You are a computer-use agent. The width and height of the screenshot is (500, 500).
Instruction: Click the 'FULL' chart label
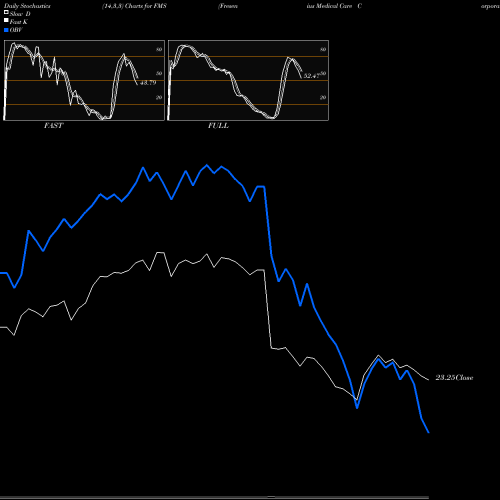coord(218,126)
